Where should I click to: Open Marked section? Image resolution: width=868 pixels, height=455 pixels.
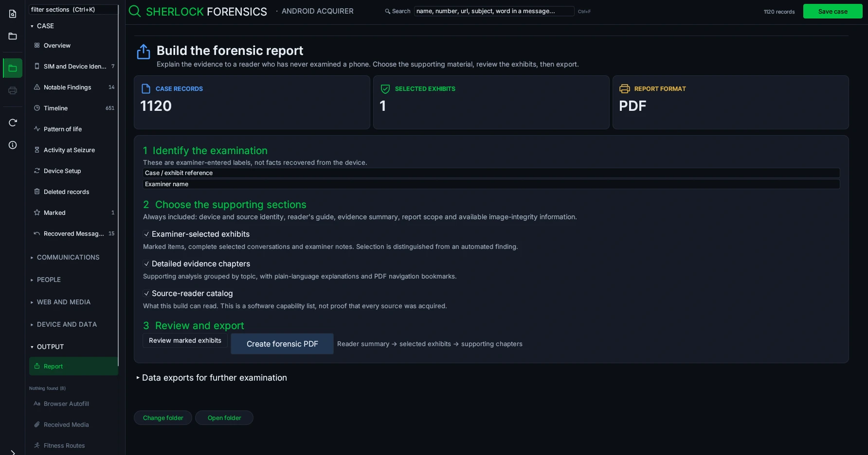coord(73,212)
